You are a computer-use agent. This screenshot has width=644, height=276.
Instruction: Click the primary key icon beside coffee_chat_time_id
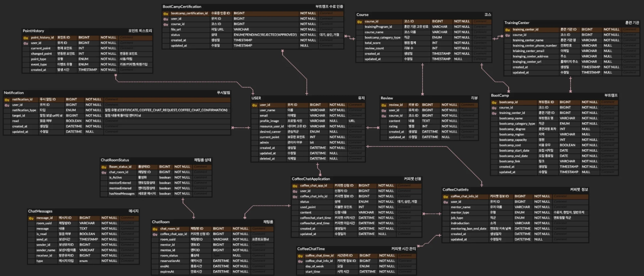[300, 256]
